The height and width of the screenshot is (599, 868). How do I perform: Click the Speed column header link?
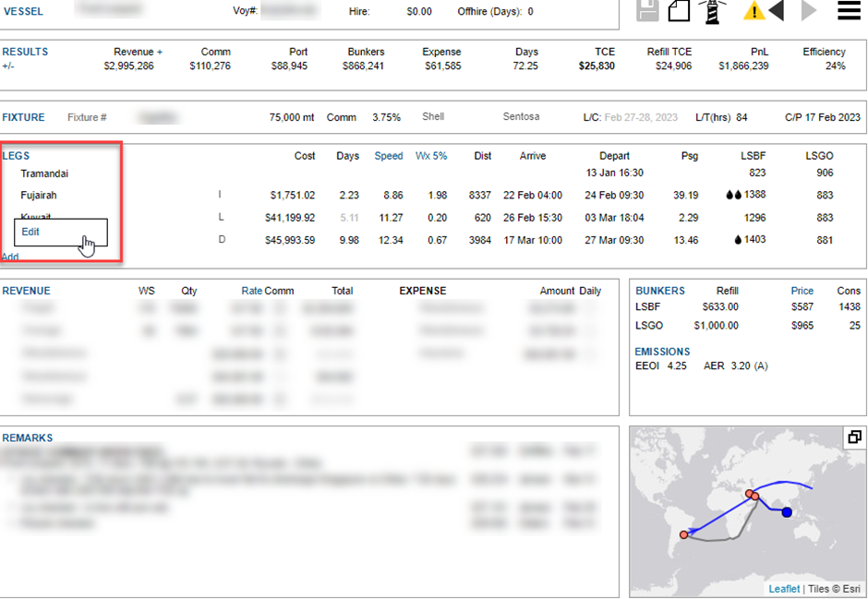coord(388,156)
